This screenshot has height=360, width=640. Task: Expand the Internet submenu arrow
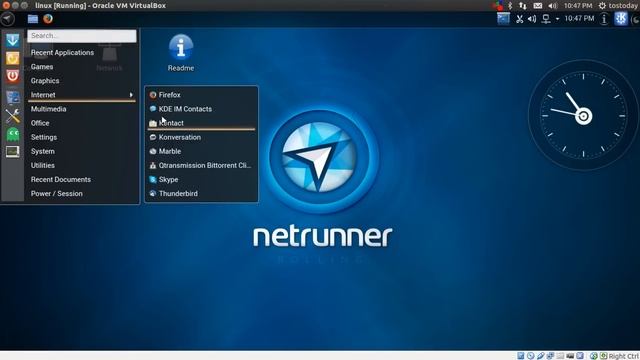coord(131,95)
